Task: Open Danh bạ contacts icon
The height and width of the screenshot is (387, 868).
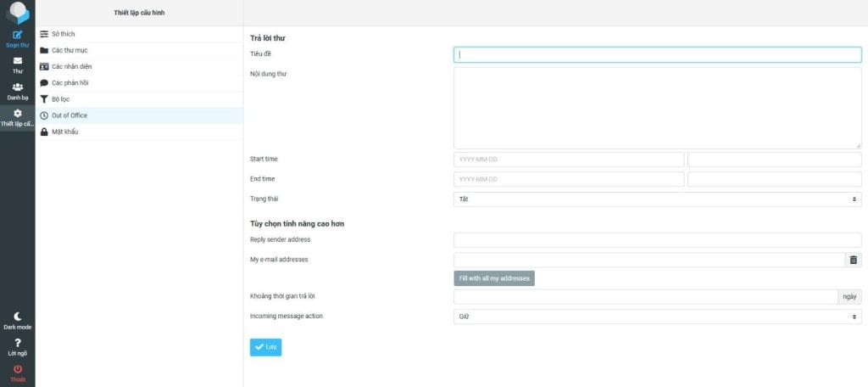Action: [18, 87]
